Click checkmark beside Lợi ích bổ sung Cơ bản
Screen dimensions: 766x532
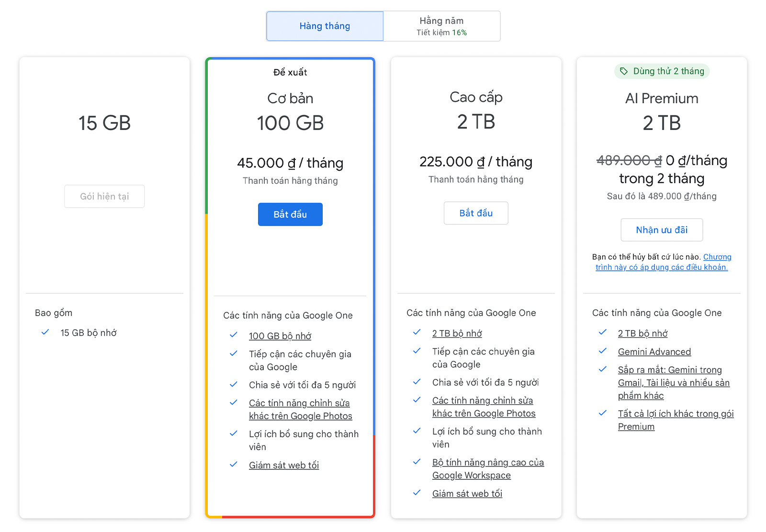pyautogui.click(x=234, y=433)
